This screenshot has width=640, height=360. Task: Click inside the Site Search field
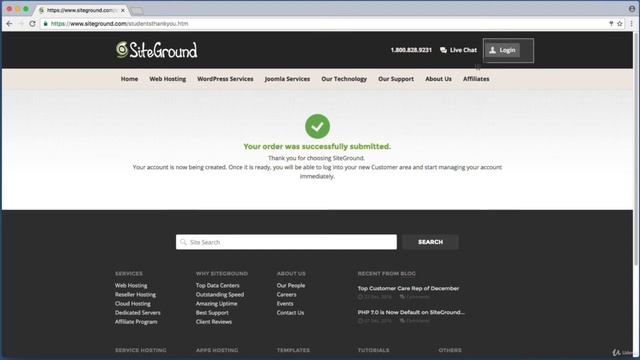[x=286, y=242]
